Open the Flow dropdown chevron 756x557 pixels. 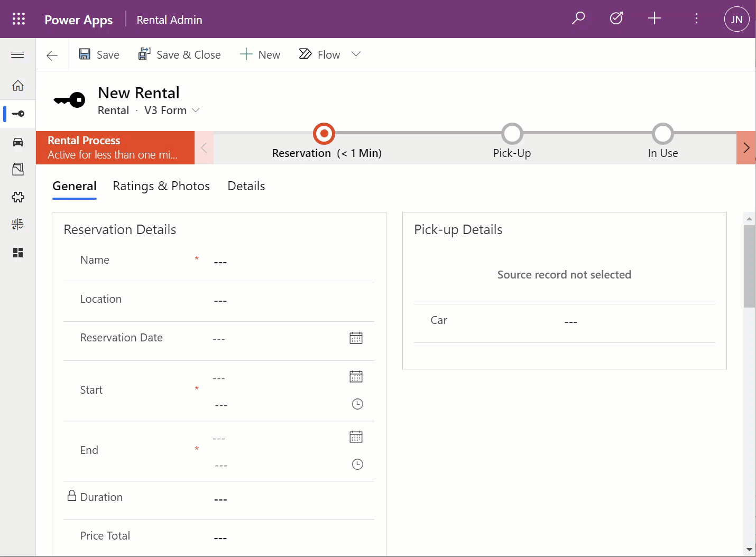click(356, 54)
